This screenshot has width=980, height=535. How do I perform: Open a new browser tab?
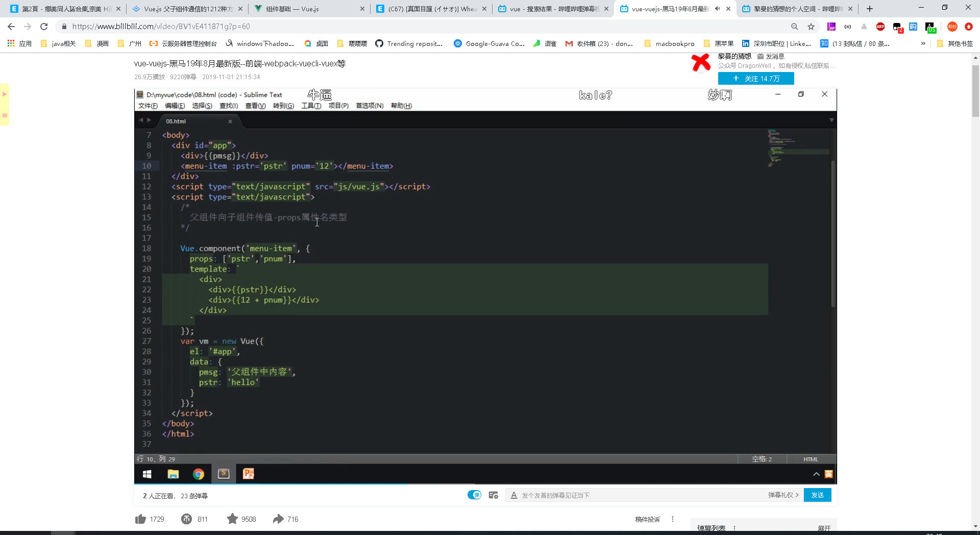870,9
